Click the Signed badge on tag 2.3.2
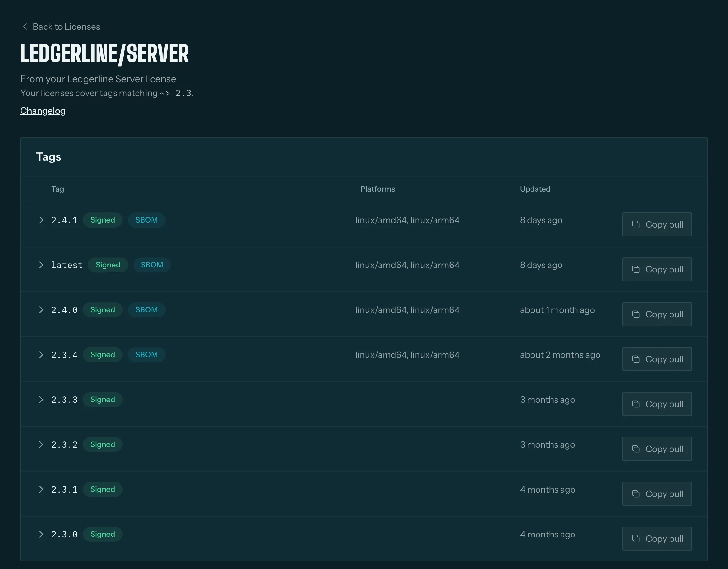 (103, 444)
